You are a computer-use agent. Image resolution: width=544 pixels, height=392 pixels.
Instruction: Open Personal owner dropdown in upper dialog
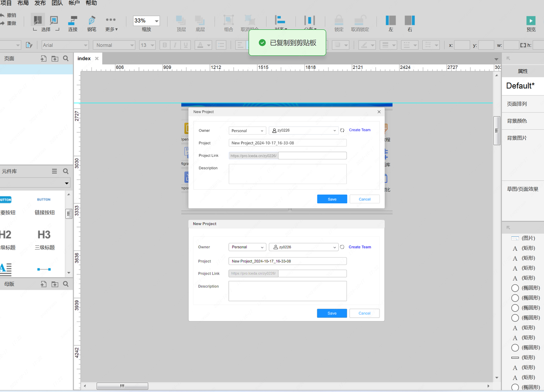coord(247,131)
